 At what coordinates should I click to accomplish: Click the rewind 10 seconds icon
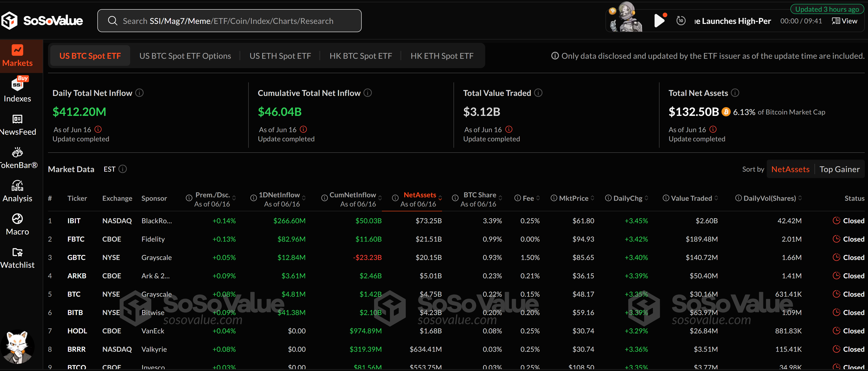pyautogui.click(x=681, y=21)
